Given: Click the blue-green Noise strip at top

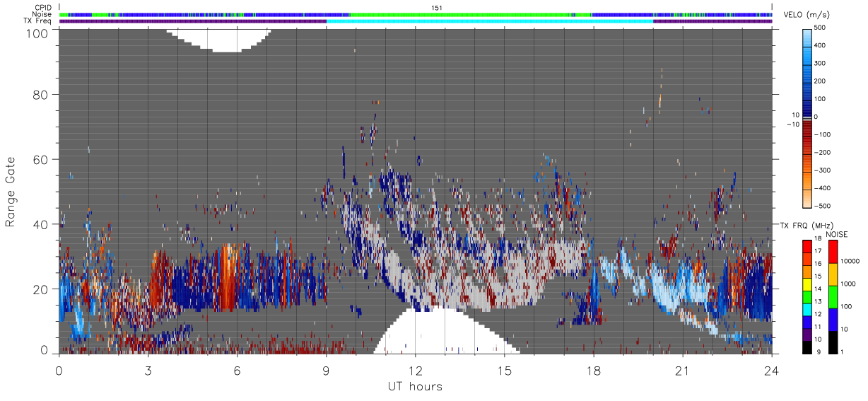Looking at the screenshot, I should click(x=416, y=14).
